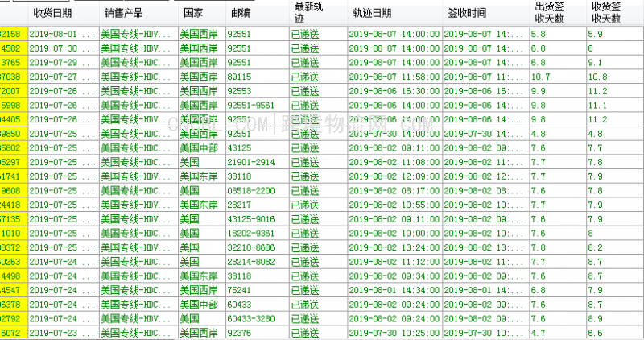The height and width of the screenshot is (340, 644).
Task: Click the yellow ID cell ending 9608
Action: click(14, 190)
